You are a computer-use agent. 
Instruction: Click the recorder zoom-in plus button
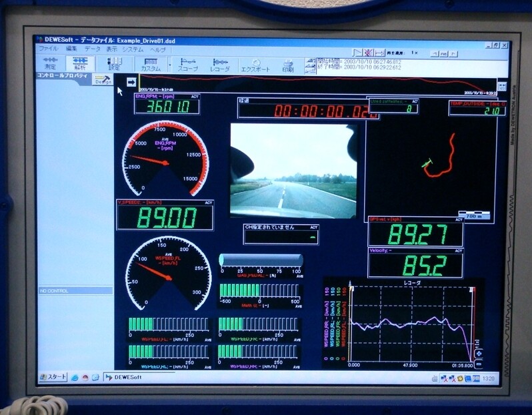click(479, 354)
